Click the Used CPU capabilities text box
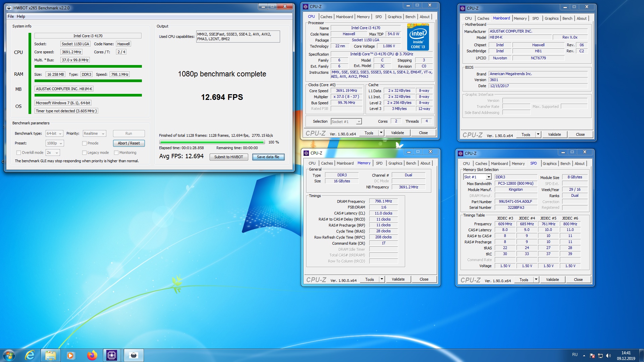Viewport: 644px width, 362px height. click(x=238, y=37)
